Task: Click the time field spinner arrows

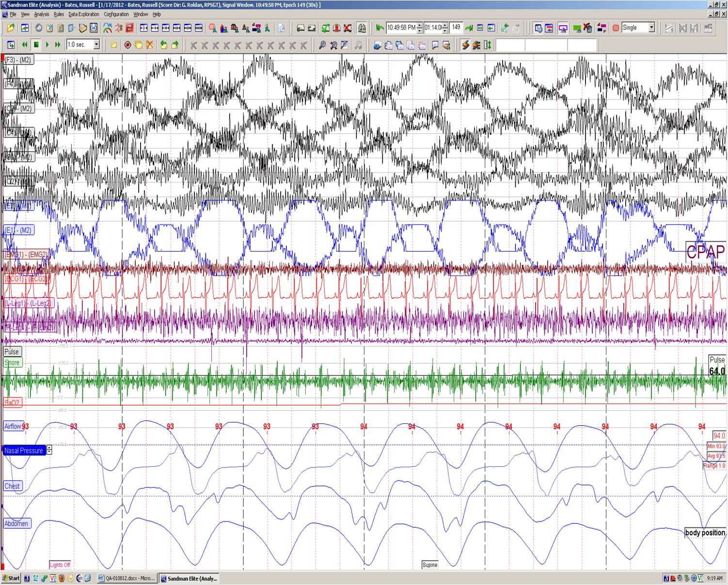Action: click(420, 28)
